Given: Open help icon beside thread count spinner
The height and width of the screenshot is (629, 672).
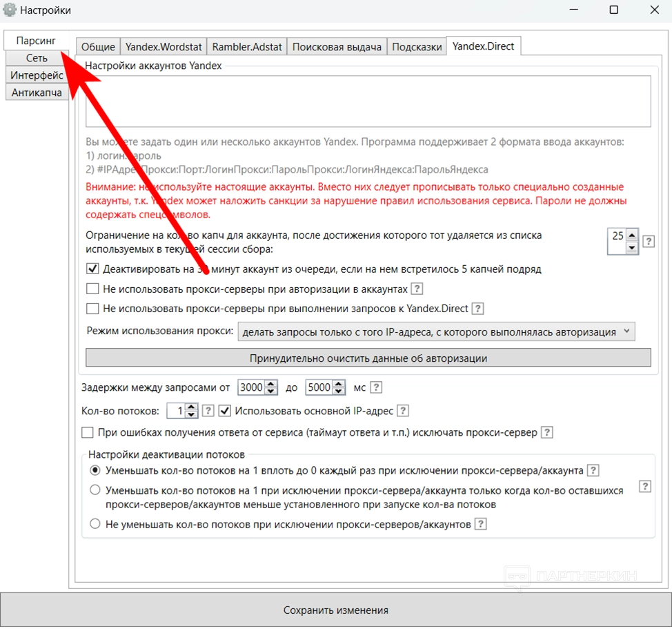Looking at the screenshot, I should click(208, 411).
